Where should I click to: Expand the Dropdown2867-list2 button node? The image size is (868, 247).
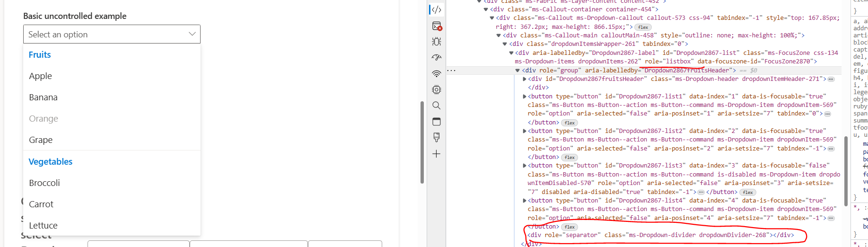coord(524,131)
